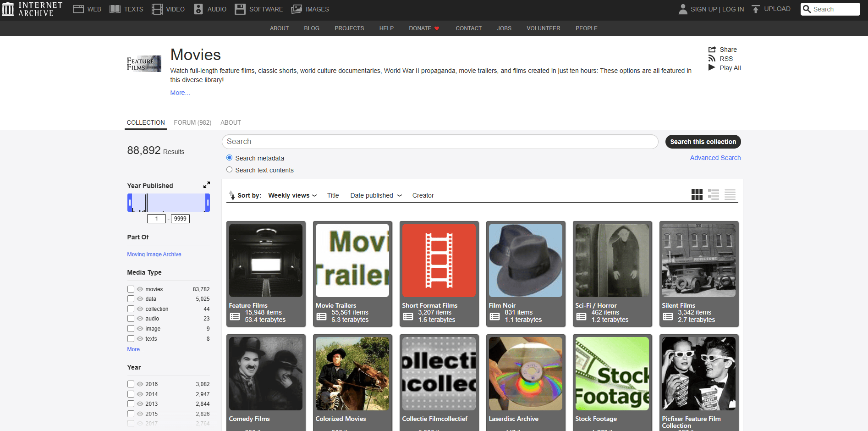The width and height of the screenshot is (868, 431).
Task: Switch to the detailed list view icon
Action: 713,194
